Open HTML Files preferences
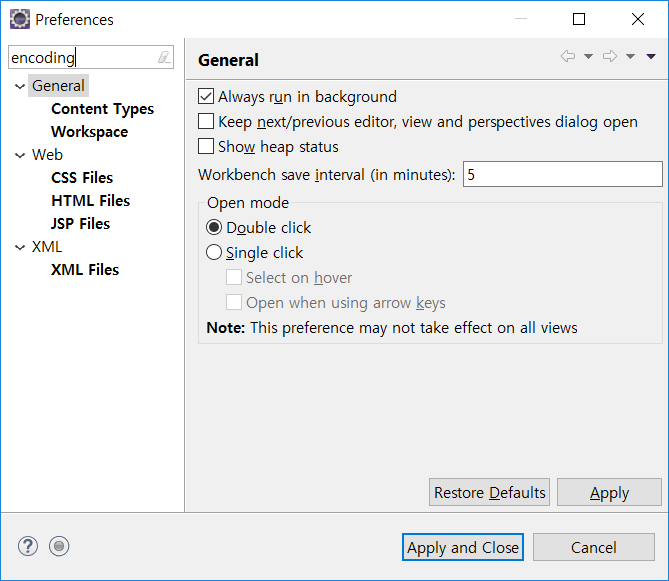669x581 pixels. click(x=90, y=201)
